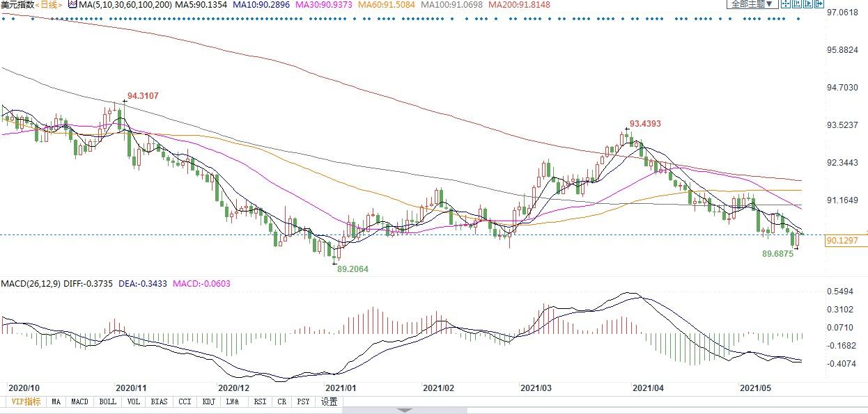Viewport: 868px width, 414px height.
Task: Click the 92.3443 price axis value
Action: (x=842, y=163)
